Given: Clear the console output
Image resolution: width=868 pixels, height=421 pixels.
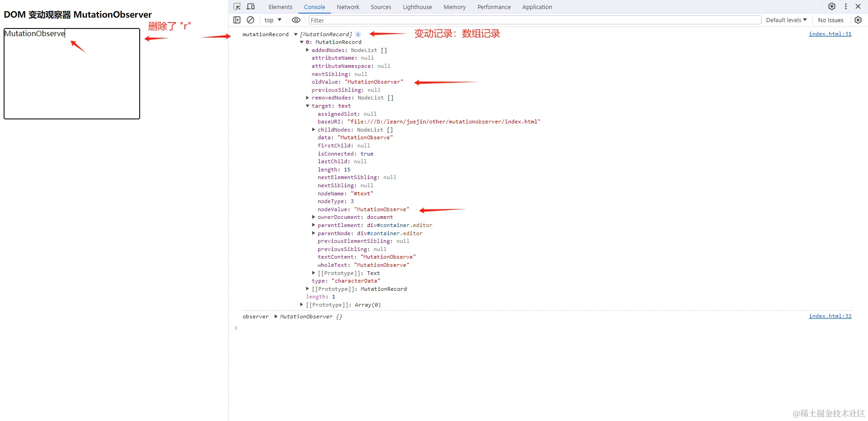Looking at the screenshot, I should point(250,20).
